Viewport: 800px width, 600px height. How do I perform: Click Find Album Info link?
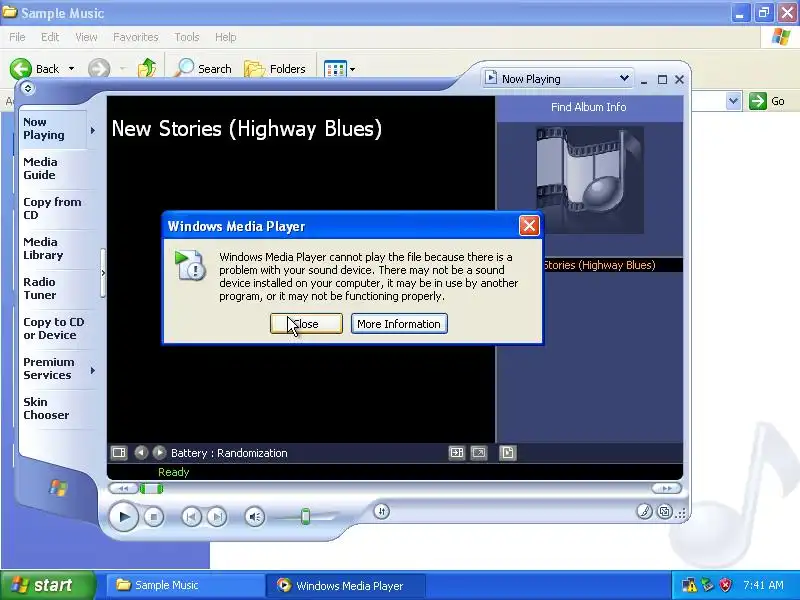pyautogui.click(x=588, y=107)
